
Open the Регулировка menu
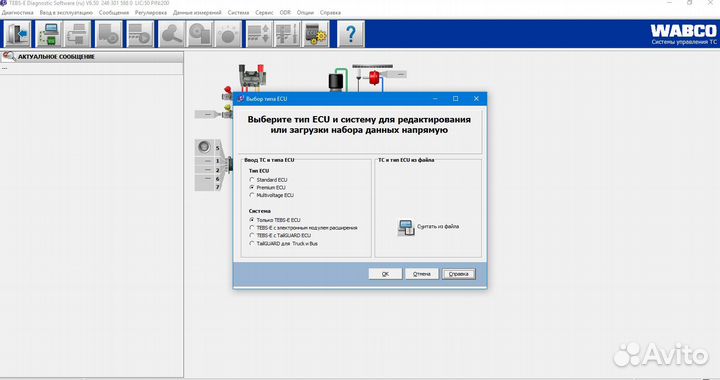coord(151,13)
